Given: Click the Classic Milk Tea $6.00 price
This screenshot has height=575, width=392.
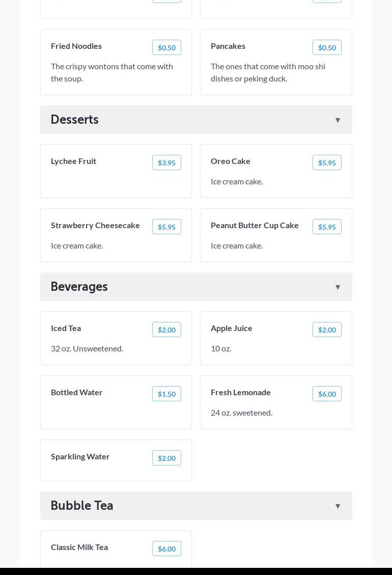Looking at the screenshot, I should pos(166,549).
